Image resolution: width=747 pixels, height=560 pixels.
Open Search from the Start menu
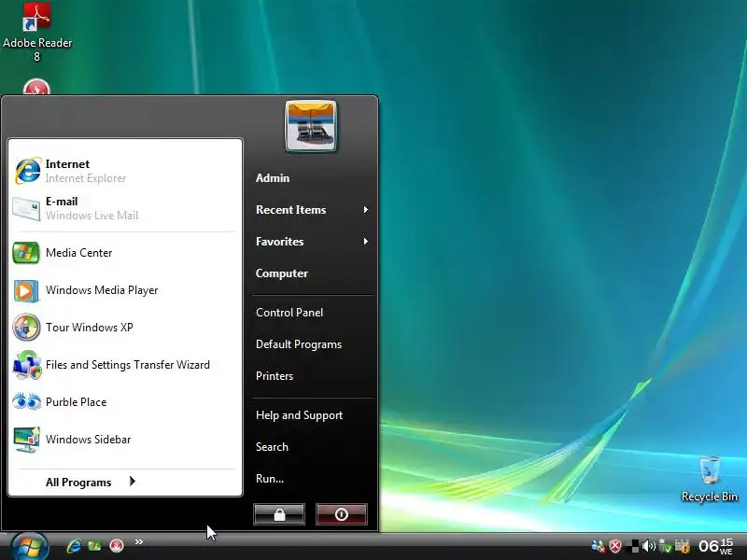click(272, 447)
